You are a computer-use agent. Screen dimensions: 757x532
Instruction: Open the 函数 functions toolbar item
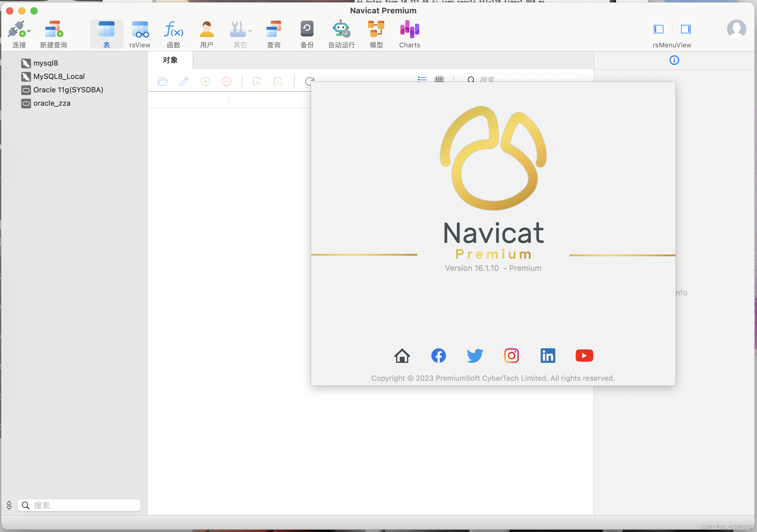173,34
